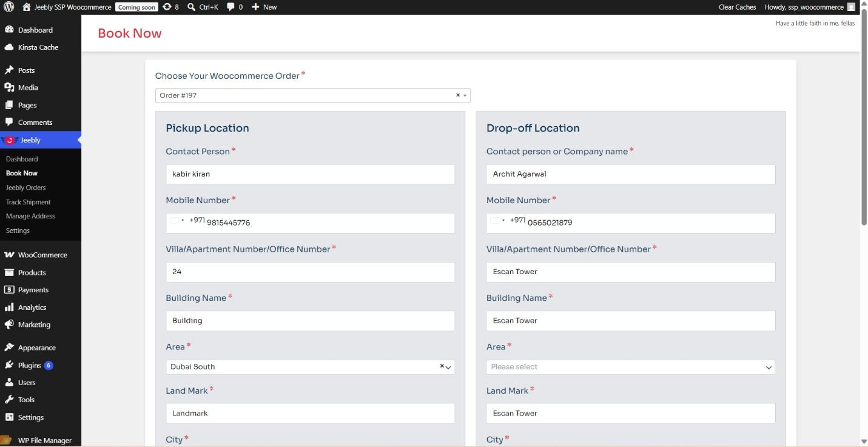Click the Kinsta Cache cloud icon
The image size is (868, 447).
pos(9,47)
